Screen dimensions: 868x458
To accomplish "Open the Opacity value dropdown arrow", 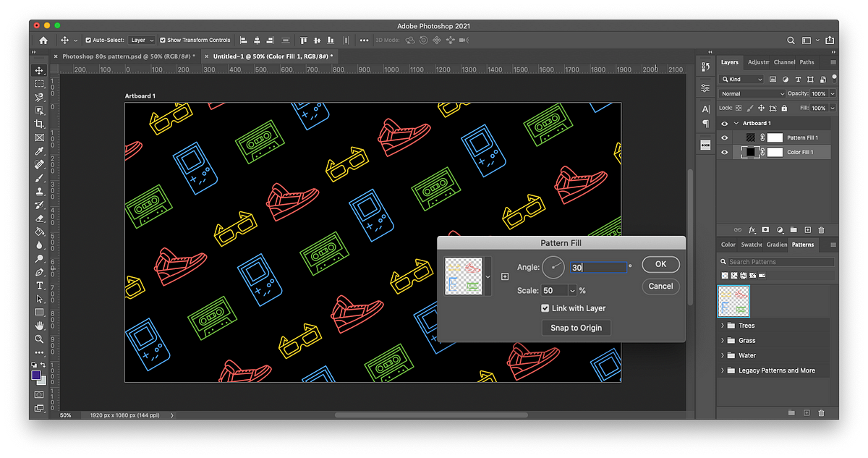I will point(833,93).
